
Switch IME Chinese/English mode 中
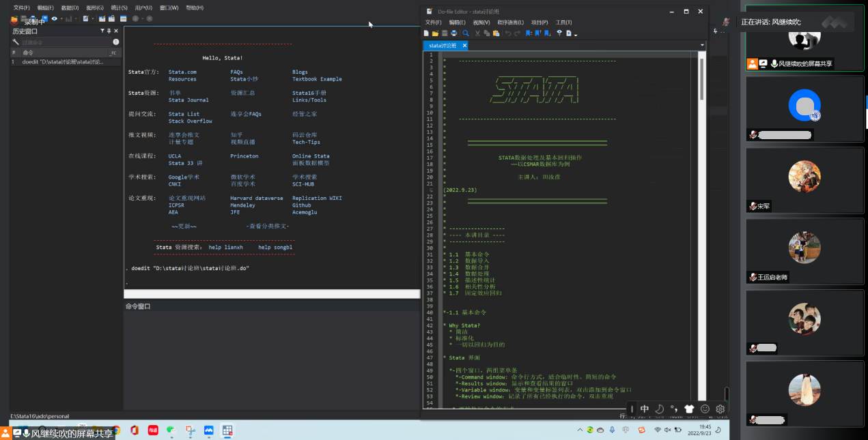pyautogui.click(x=645, y=409)
